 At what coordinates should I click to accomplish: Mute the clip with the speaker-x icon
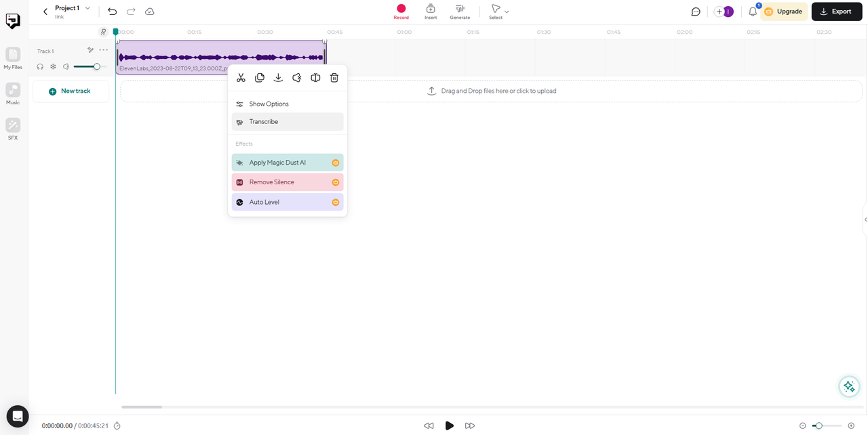tap(297, 78)
